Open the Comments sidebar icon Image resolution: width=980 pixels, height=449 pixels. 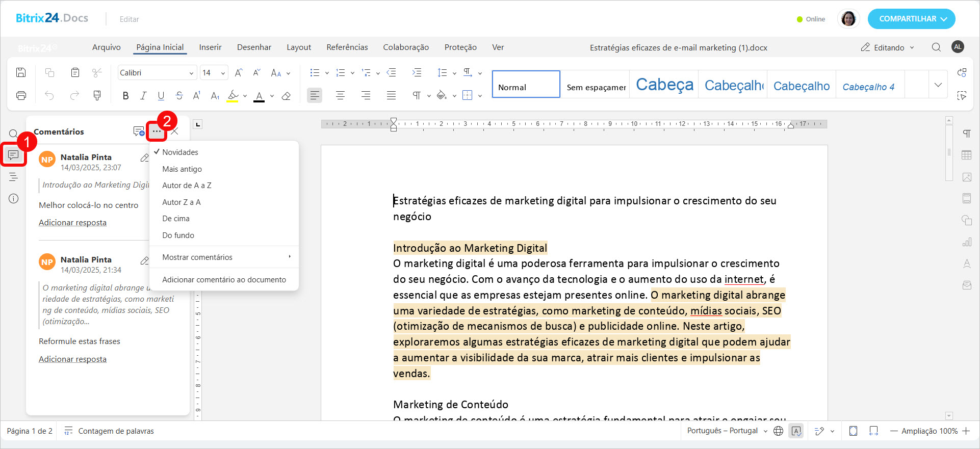[13, 155]
